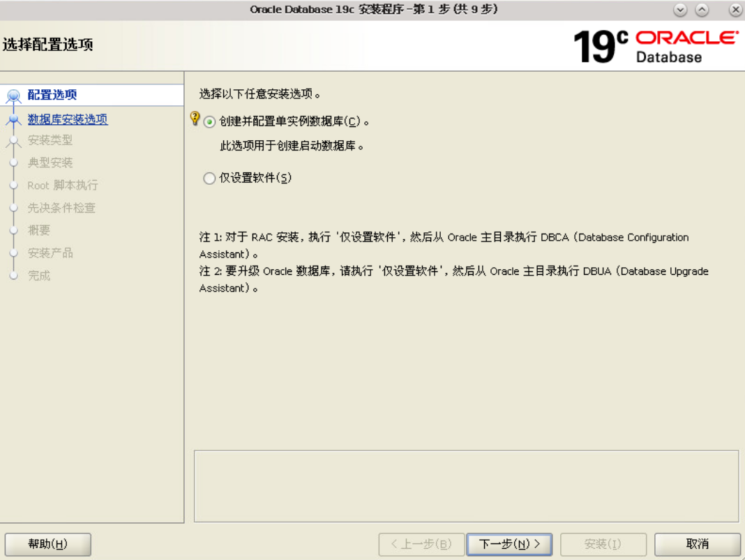This screenshot has width=745, height=560.
Task: Click the window minimize down-arrow icon
Action: pos(680,10)
